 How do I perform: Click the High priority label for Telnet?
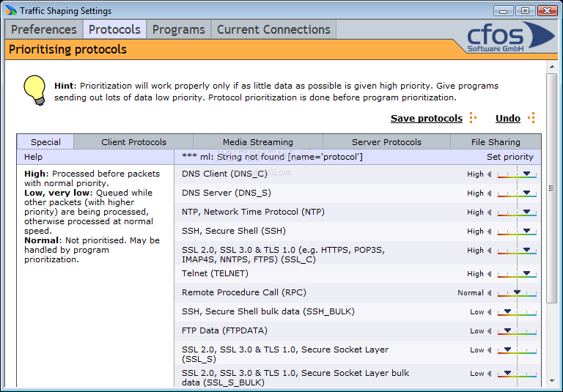(475, 274)
